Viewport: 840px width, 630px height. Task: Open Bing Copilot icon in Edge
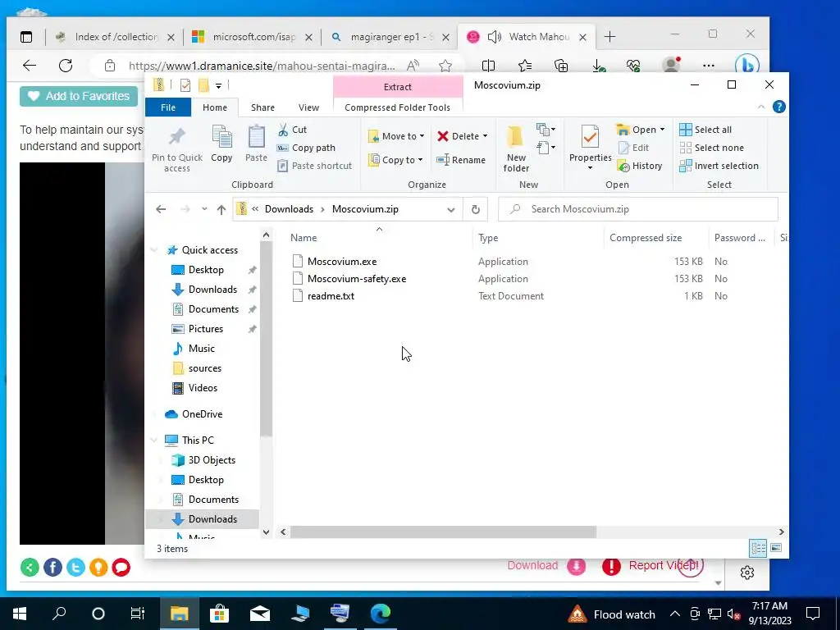pyautogui.click(x=746, y=66)
